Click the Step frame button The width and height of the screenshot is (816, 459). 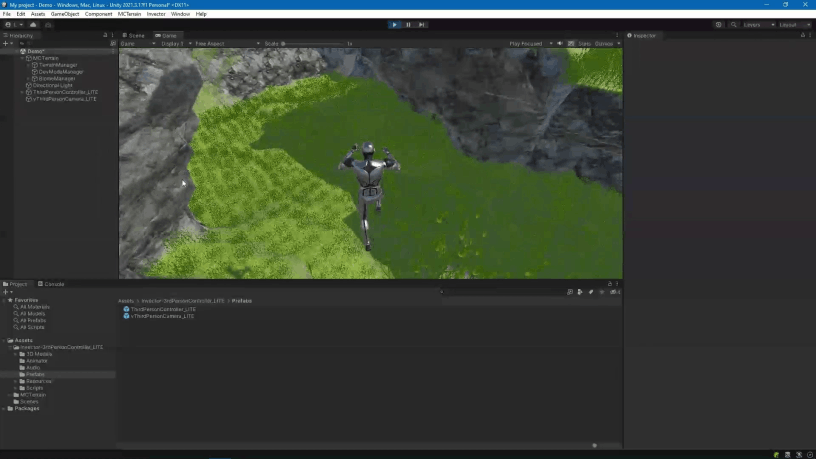click(x=421, y=24)
